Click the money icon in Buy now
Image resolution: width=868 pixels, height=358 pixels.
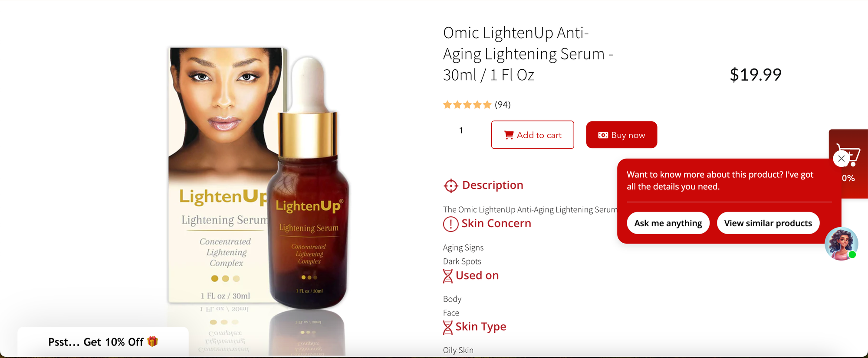click(603, 135)
